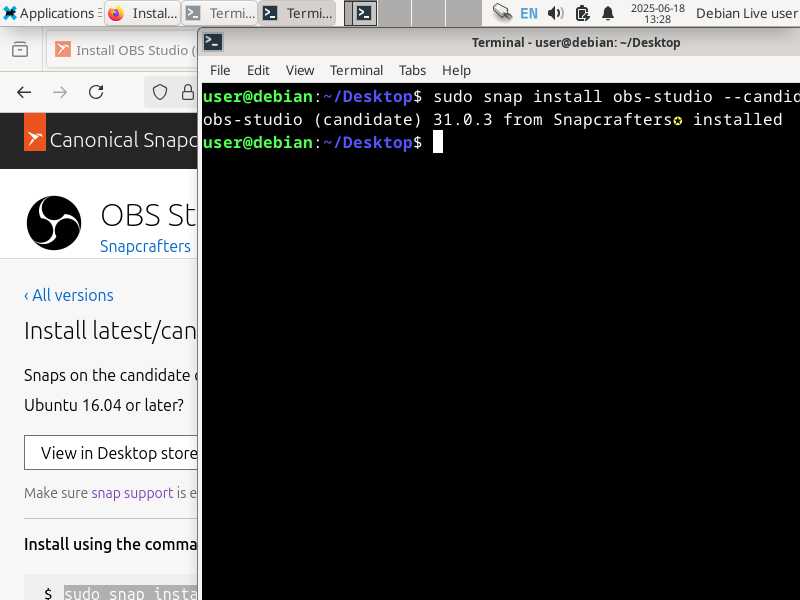Click Firefox tracking protection shield icon

pyautogui.click(x=160, y=92)
